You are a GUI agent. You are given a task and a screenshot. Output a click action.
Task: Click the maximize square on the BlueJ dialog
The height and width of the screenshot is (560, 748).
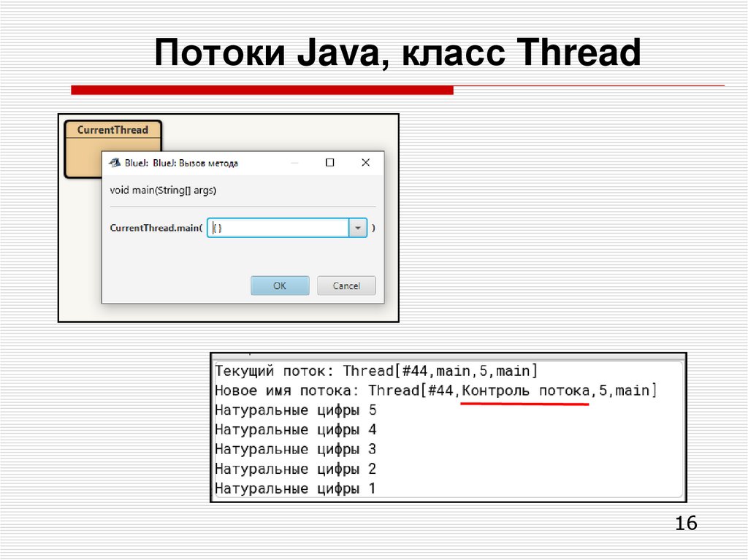(329, 162)
